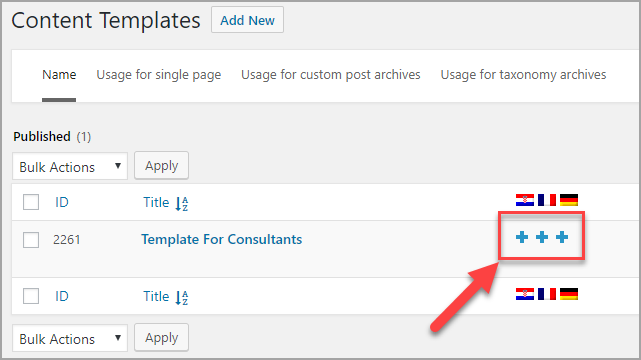Open the bottom Bulk Actions dropdown
The width and height of the screenshot is (641, 360).
click(x=70, y=338)
